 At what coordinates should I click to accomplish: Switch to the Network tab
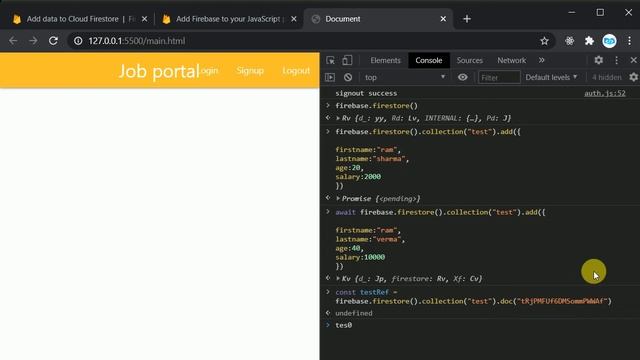point(511,60)
